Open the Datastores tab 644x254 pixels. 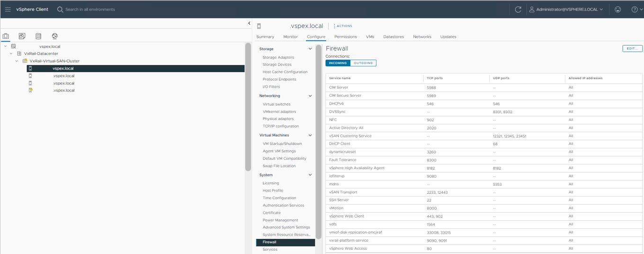(x=394, y=36)
